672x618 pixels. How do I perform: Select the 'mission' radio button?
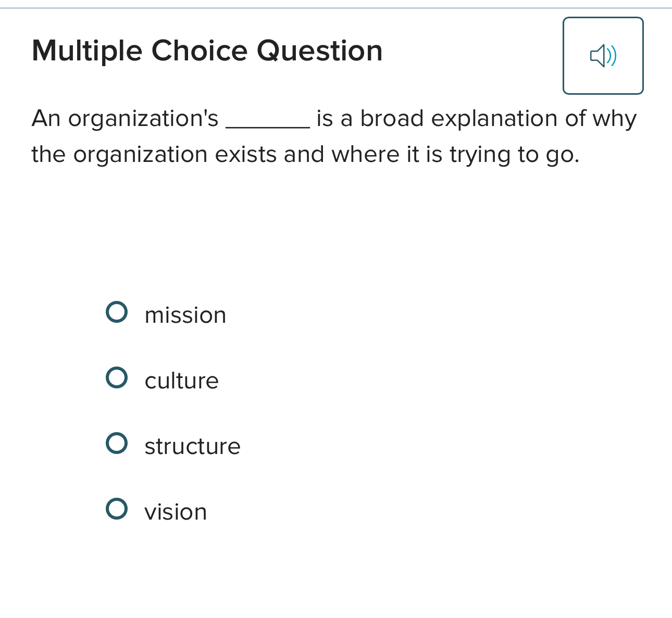point(117,312)
